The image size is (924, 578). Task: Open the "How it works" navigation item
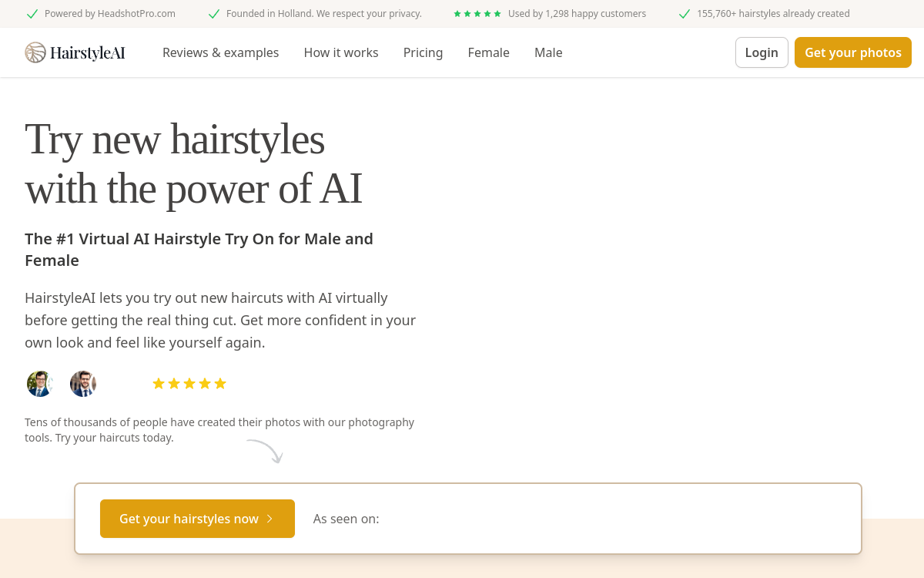point(341,52)
